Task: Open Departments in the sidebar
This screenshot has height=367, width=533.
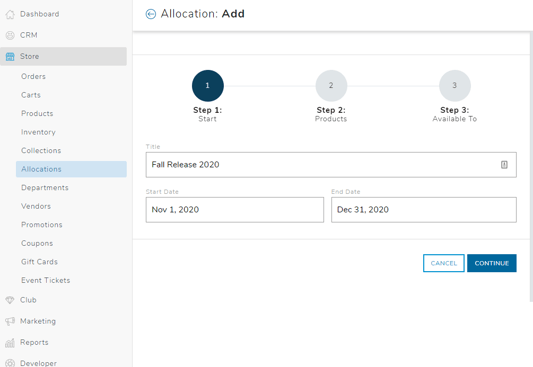Action: click(45, 188)
